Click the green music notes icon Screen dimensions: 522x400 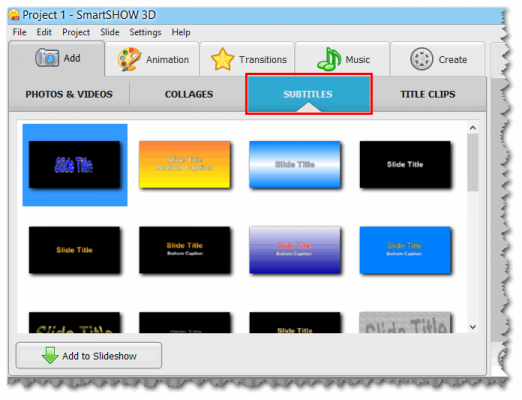coord(329,59)
